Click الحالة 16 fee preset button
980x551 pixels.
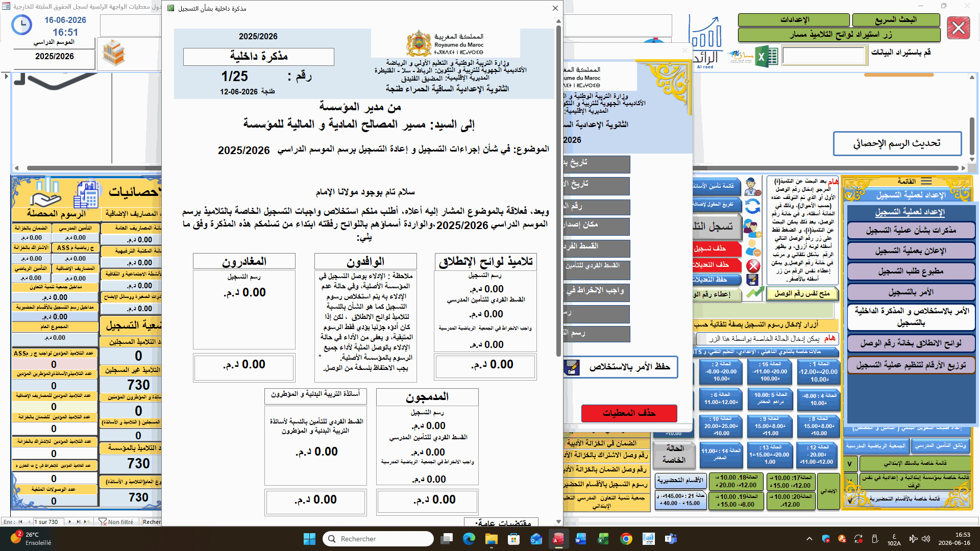point(770,371)
